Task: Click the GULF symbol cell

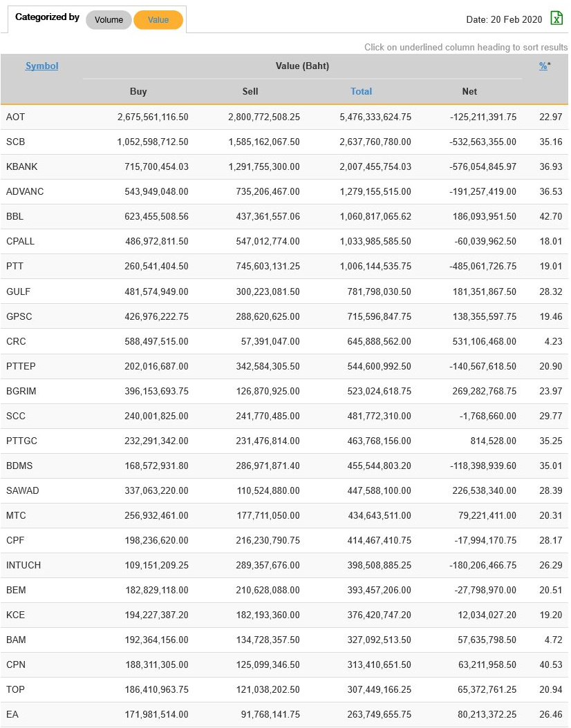Action: click(18, 291)
